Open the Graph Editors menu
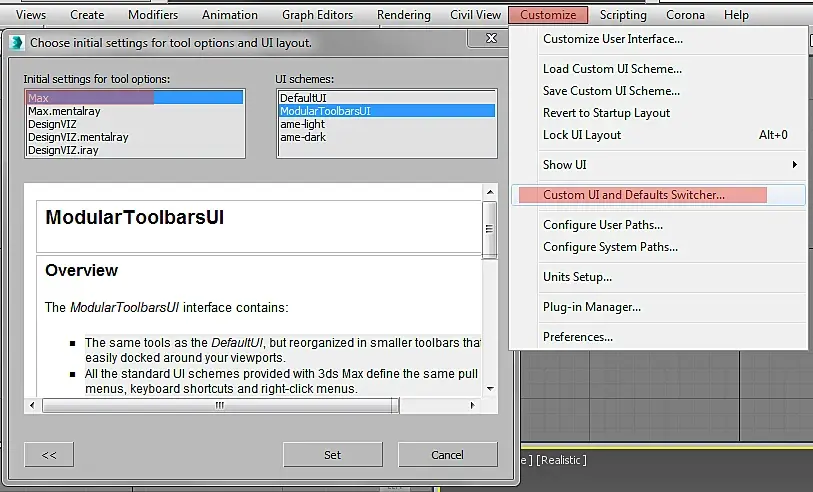This screenshot has width=813, height=492. pyautogui.click(x=317, y=15)
